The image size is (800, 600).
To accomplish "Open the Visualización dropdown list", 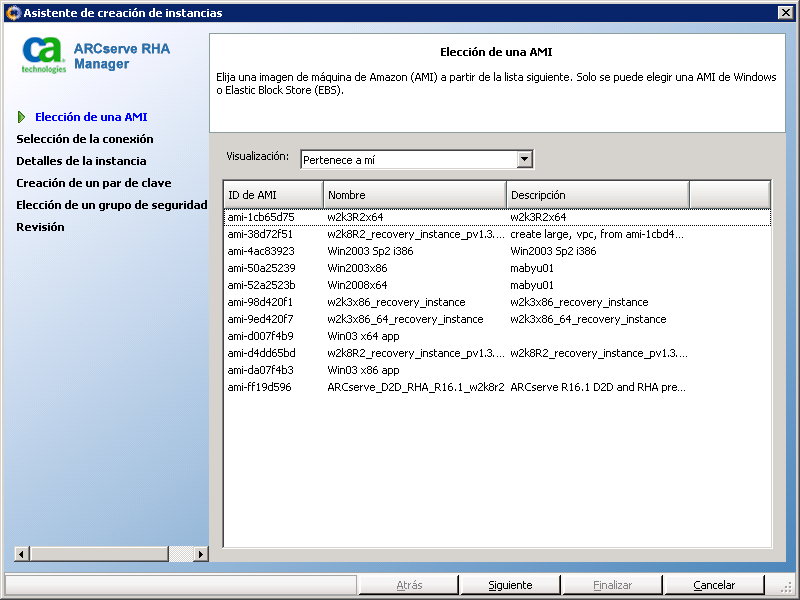I will (524, 160).
